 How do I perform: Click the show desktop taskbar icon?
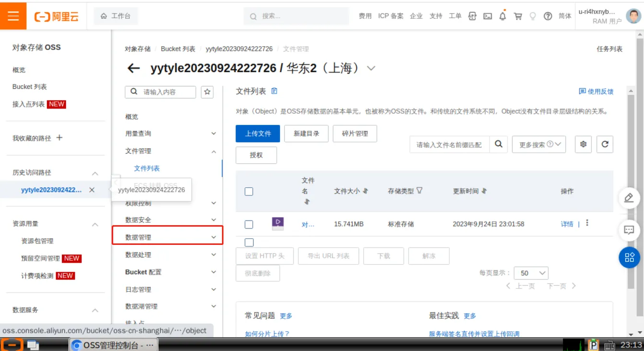click(x=33, y=345)
